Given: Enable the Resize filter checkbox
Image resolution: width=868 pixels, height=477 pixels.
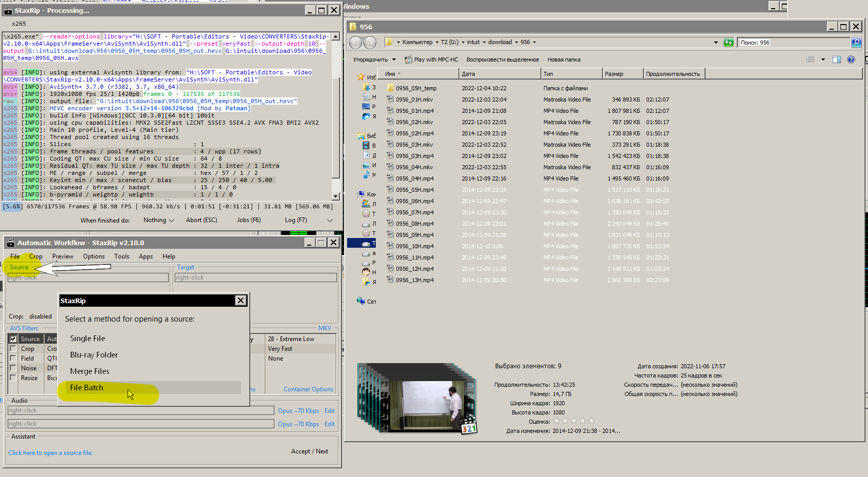Looking at the screenshot, I should click(x=13, y=378).
